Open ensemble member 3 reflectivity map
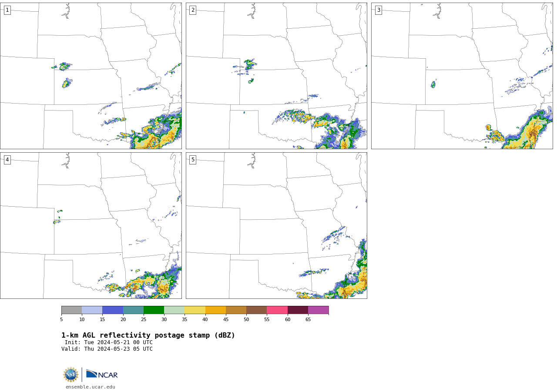This screenshot has height=392, width=557. (x=462, y=76)
